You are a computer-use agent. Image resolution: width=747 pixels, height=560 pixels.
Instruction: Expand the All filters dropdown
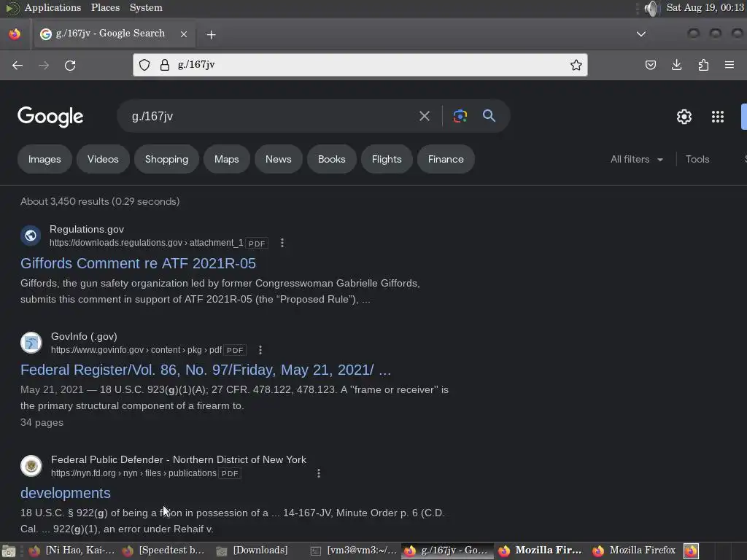pos(636,159)
